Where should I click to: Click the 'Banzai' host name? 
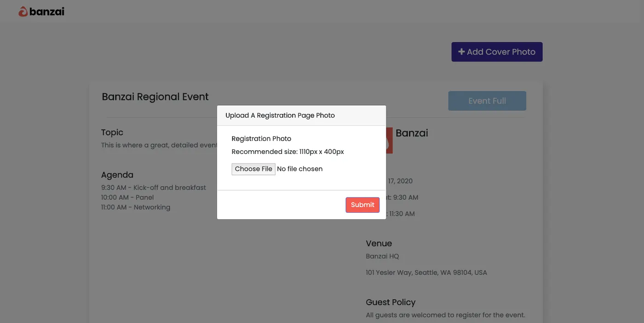pyautogui.click(x=412, y=133)
